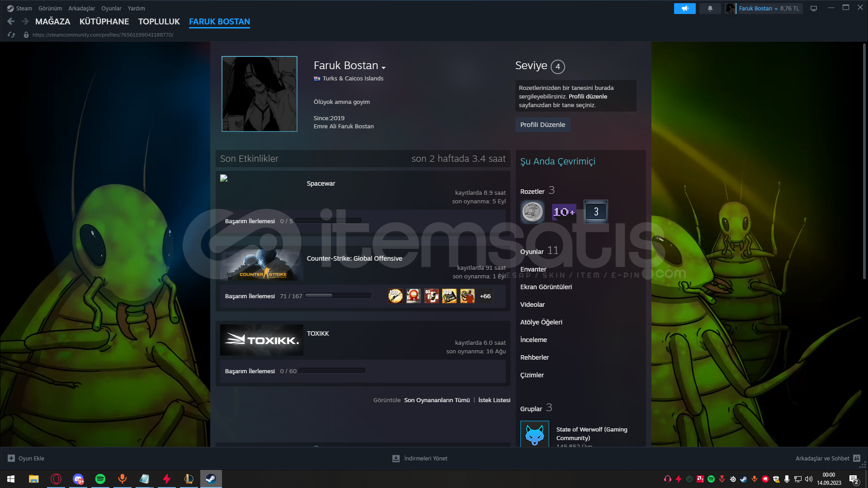Open the Opera browser taskbar icon
Image resolution: width=868 pixels, height=488 pixels.
click(56, 479)
